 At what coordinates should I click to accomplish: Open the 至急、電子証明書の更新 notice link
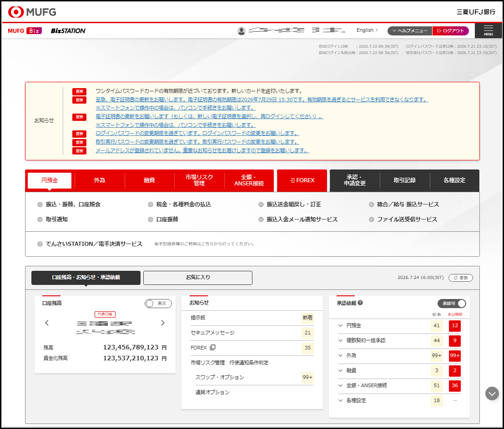tap(262, 100)
